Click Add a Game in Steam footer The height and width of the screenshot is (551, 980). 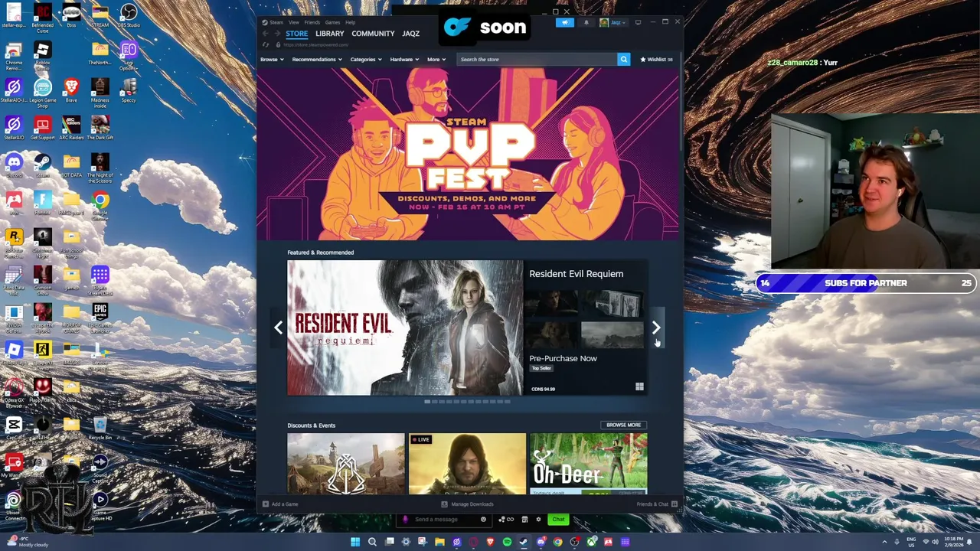pos(280,504)
